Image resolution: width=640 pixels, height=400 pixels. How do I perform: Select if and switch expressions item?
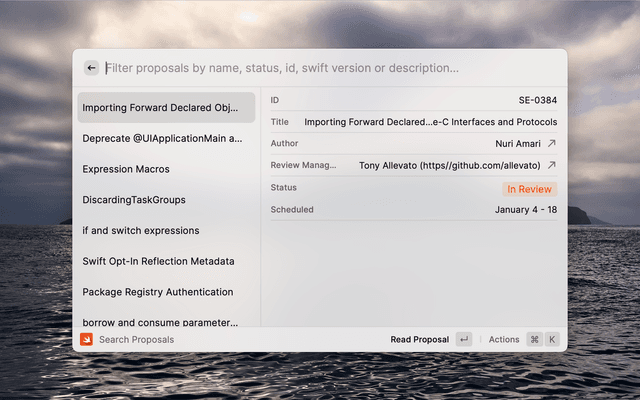(x=141, y=231)
